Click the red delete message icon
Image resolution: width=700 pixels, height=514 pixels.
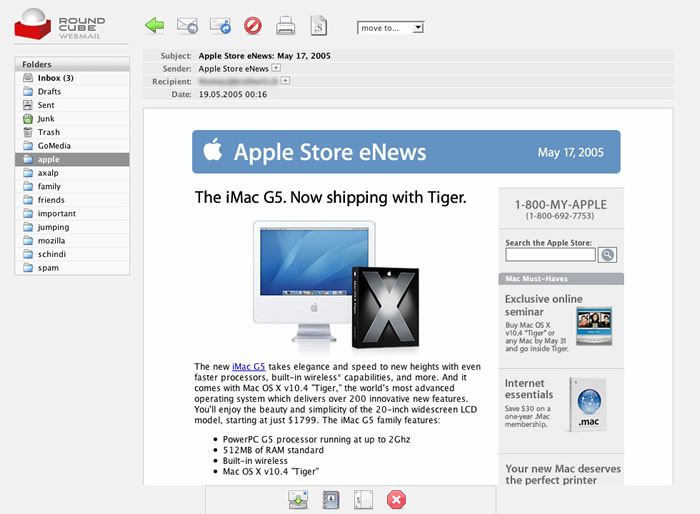point(253,25)
